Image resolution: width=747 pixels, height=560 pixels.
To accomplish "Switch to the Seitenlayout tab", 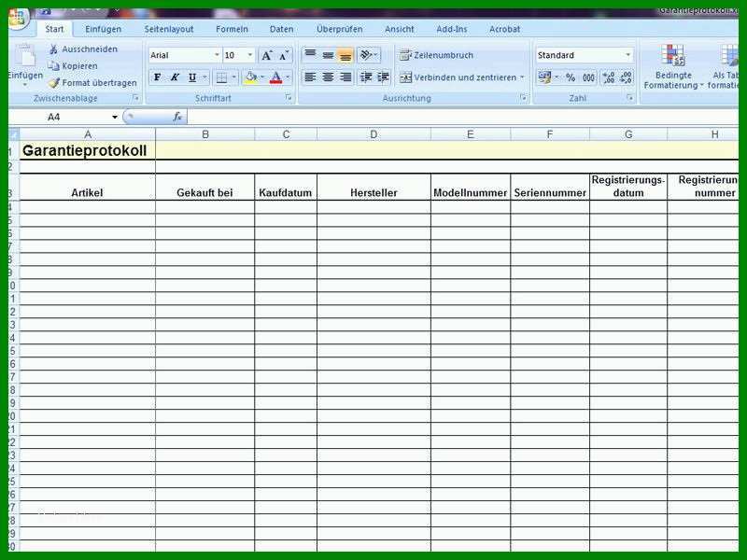I will click(x=169, y=29).
